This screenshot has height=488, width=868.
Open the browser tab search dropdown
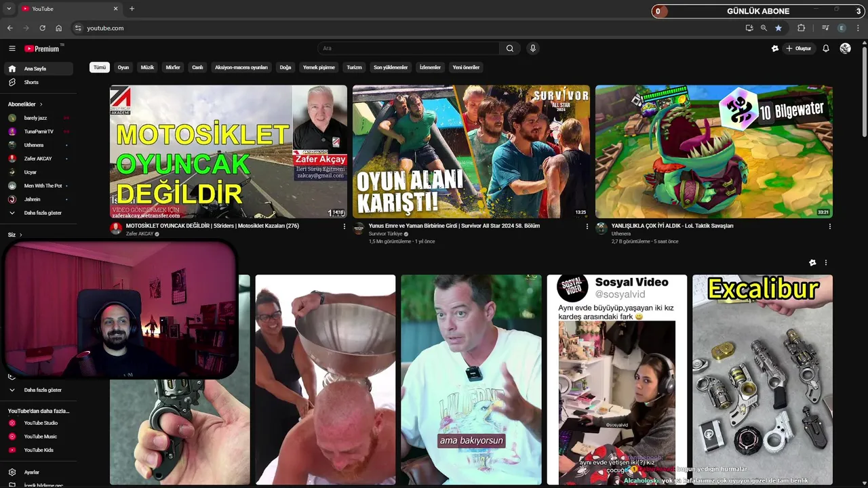(x=9, y=9)
